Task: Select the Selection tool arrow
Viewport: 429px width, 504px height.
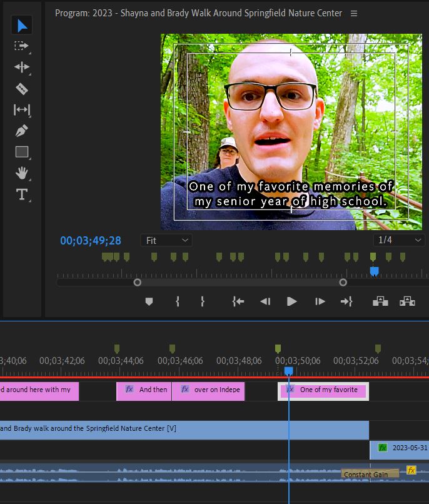Action: click(x=22, y=26)
